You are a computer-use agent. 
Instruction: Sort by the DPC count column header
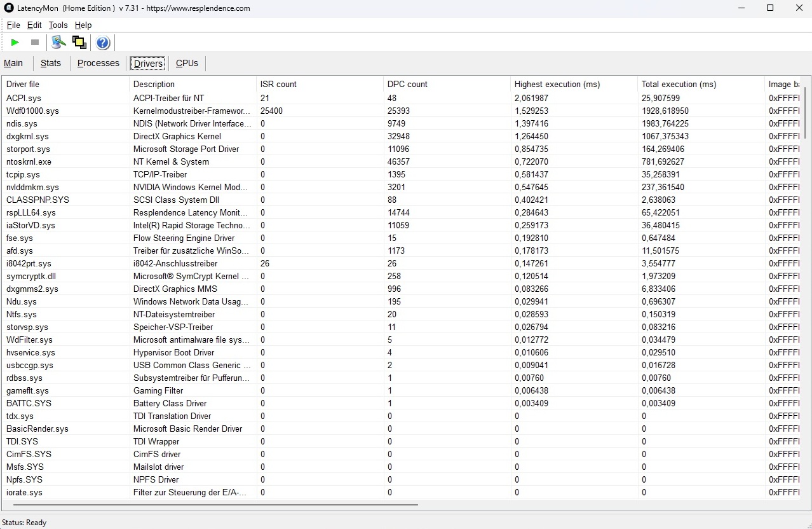(407, 84)
